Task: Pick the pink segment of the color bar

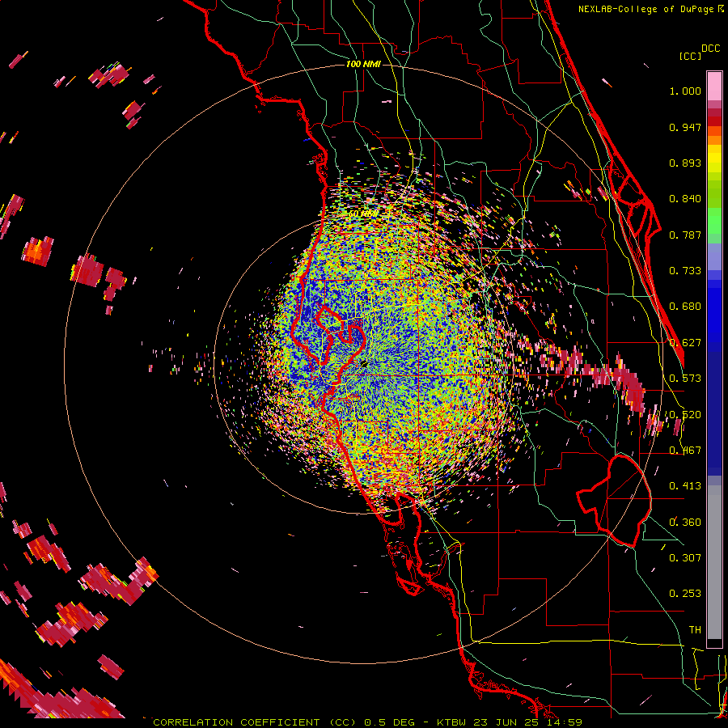Action: click(714, 87)
